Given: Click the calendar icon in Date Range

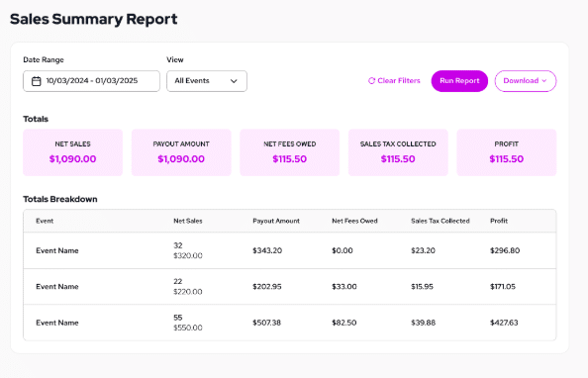Looking at the screenshot, I should click(36, 81).
